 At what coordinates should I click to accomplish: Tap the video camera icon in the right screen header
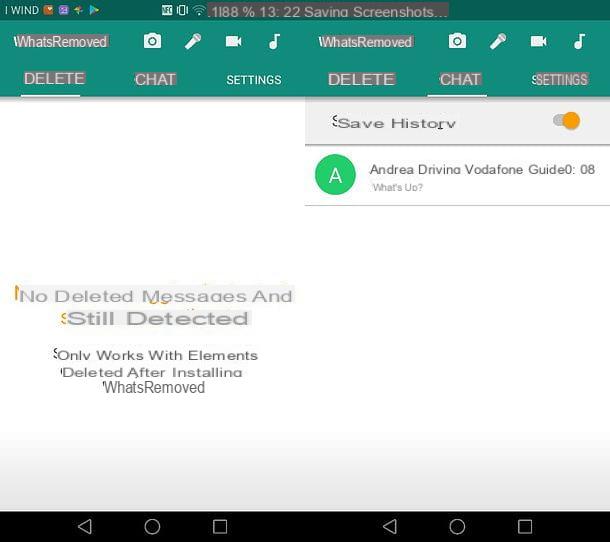(538, 41)
